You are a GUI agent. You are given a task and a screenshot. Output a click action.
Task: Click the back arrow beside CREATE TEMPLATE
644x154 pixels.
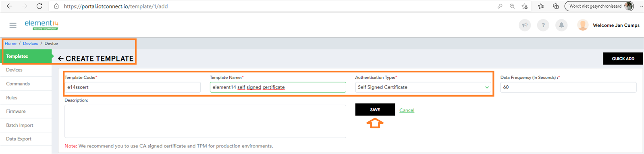pos(61,59)
